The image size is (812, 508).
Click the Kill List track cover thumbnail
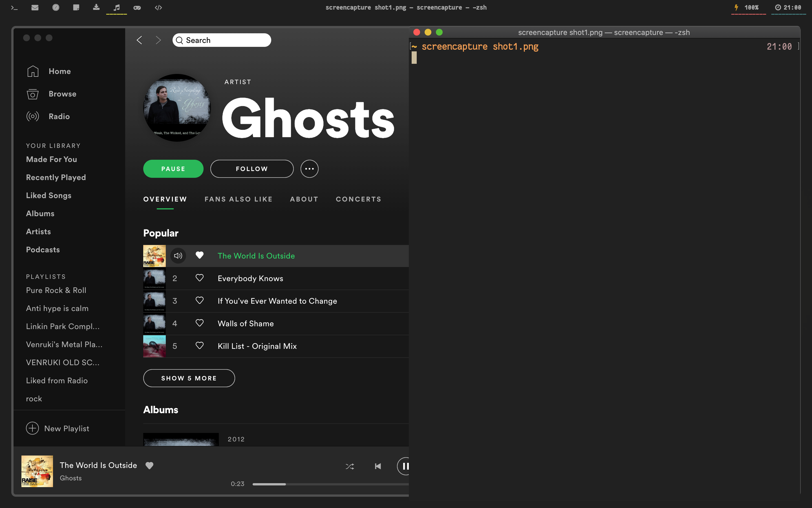[x=154, y=346]
